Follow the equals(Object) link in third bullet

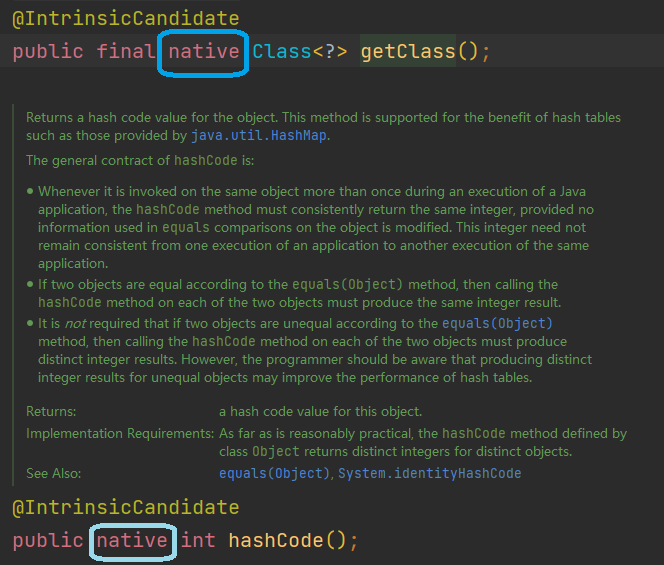pyautogui.click(x=497, y=324)
